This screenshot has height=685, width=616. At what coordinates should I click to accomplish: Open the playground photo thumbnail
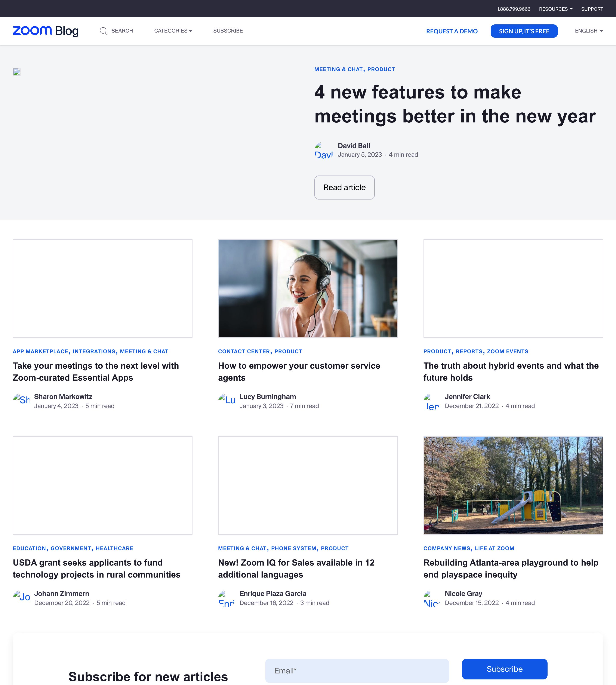(513, 485)
